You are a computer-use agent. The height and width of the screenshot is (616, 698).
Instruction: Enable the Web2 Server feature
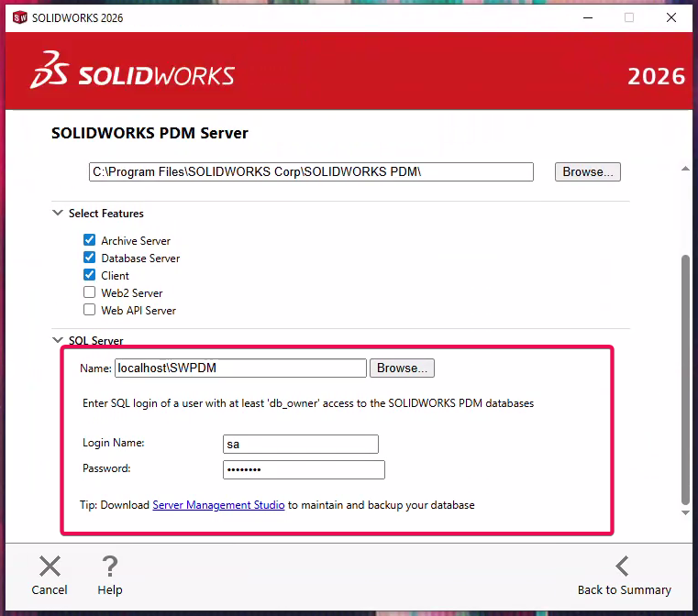point(90,292)
